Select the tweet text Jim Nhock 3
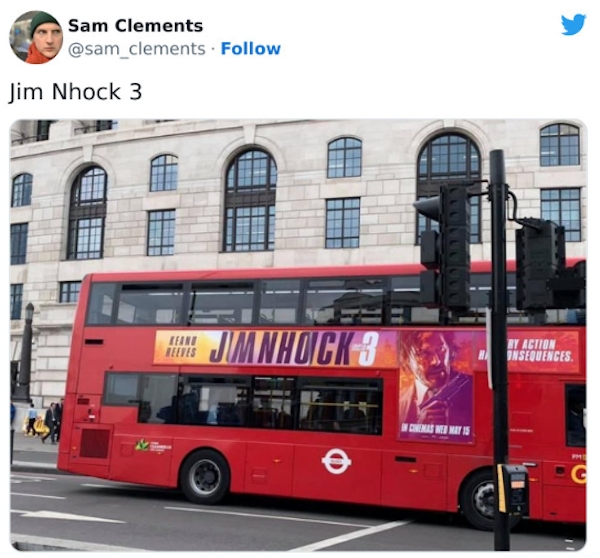The image size is (600, 558). click(75, 92)
